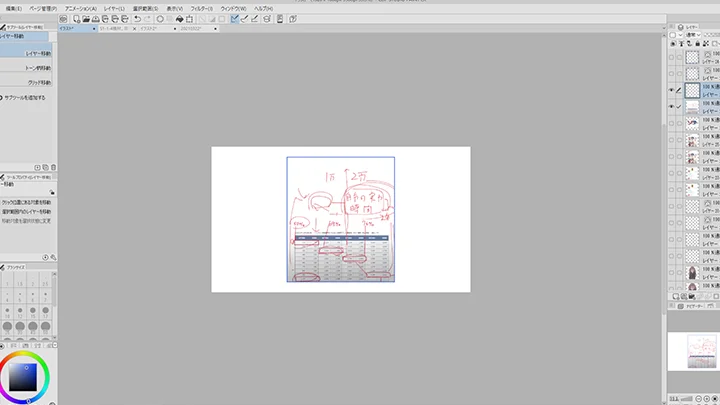The width and height of the screenshot is (720, 405).
Task: Select the topmost layer thumbnail
Action: 692,57
